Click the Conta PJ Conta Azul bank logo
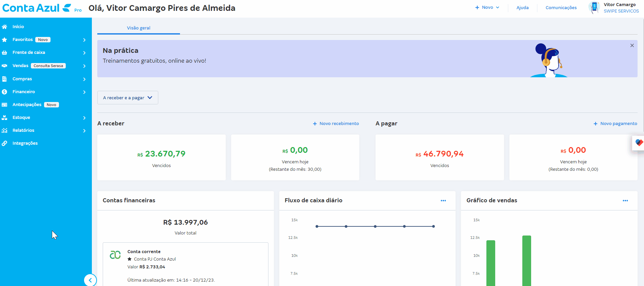 click(x=115, y=255)
